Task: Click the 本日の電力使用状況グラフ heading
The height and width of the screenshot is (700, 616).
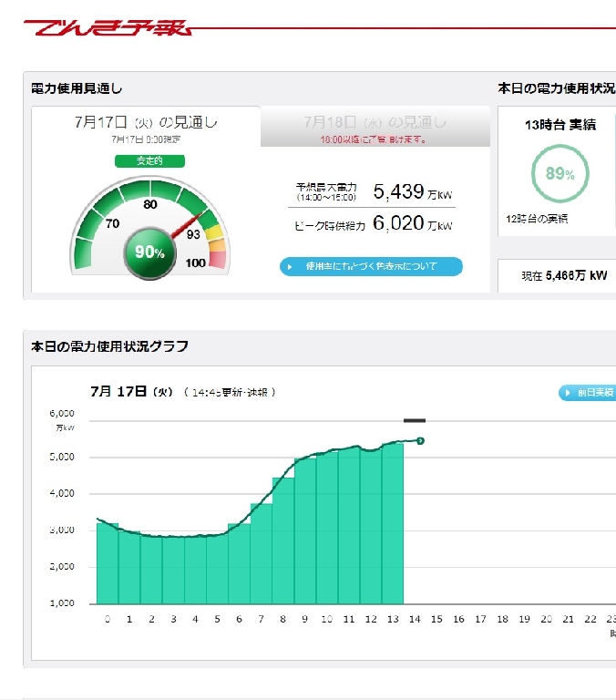Action: [x=110, y=346]
